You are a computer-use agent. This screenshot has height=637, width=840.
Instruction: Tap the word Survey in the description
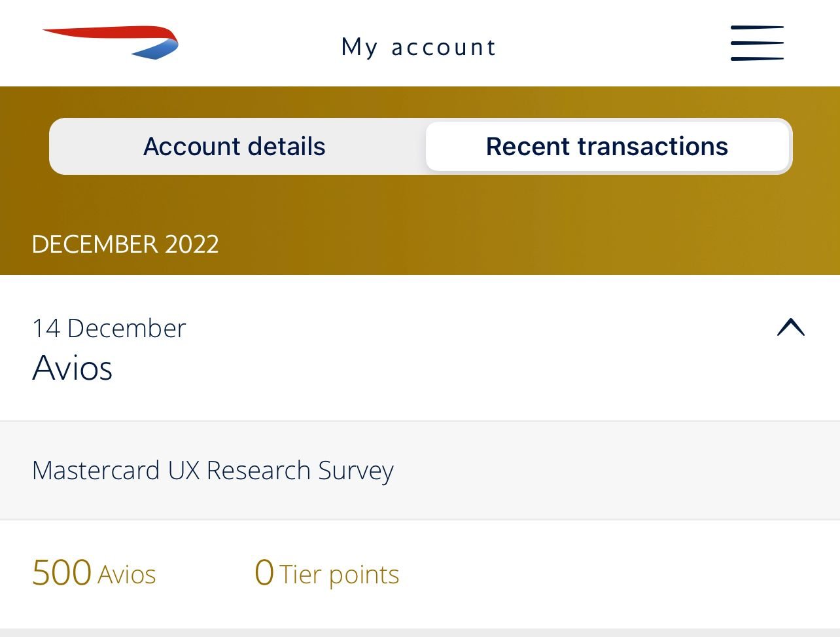pos(356,471)
